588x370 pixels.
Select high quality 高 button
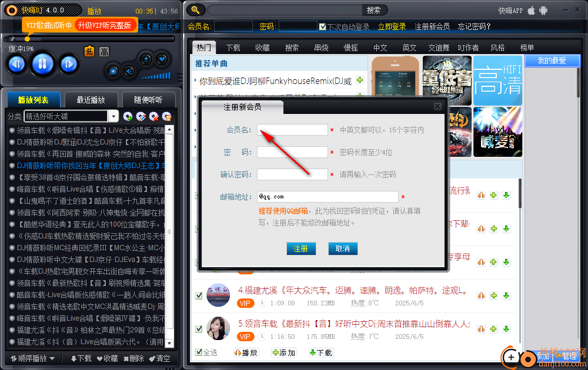click(104, 51)
